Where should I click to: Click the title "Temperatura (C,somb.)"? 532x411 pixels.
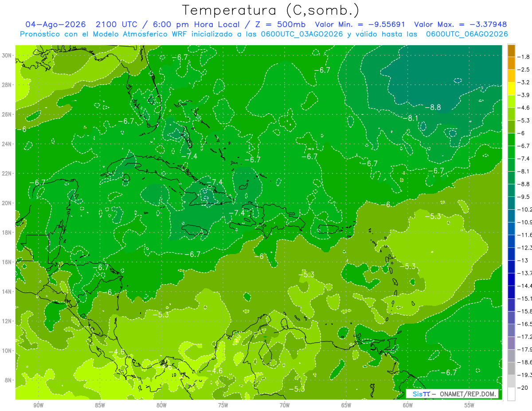click(x=271, y=10)
